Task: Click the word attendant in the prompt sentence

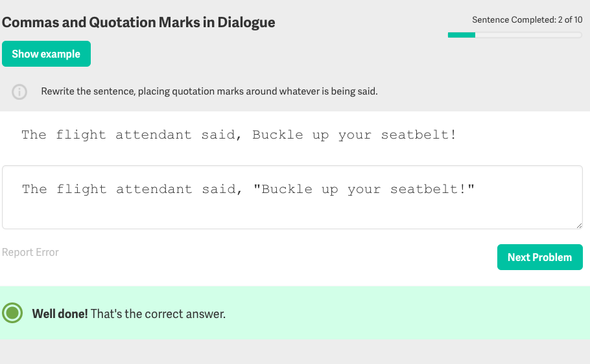Action: pyautogui.click(x=154, y=135)
